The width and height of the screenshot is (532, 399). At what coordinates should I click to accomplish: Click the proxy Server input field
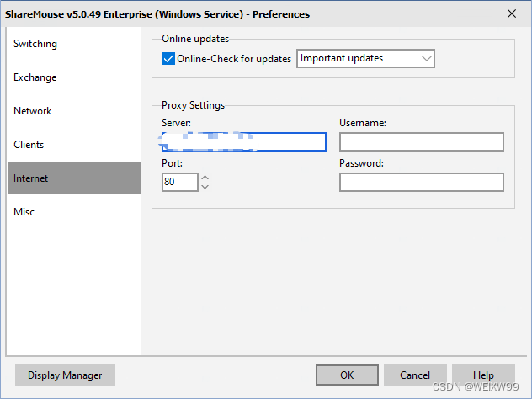(x=243, y=141)
